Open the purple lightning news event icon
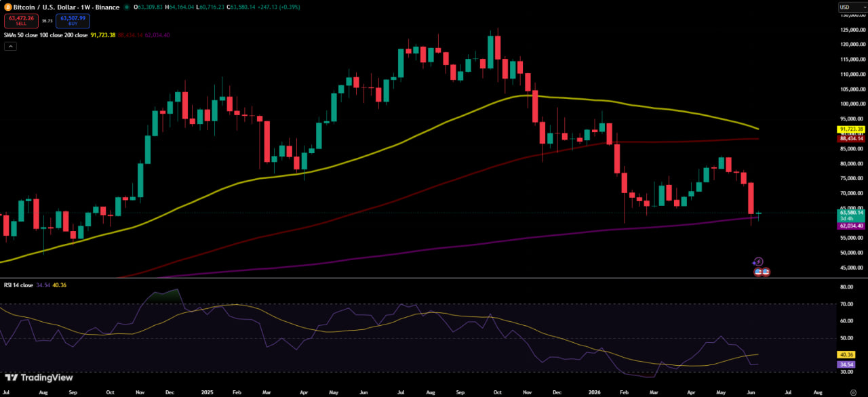This screenshot has width=868, height=397. [759, 262]
